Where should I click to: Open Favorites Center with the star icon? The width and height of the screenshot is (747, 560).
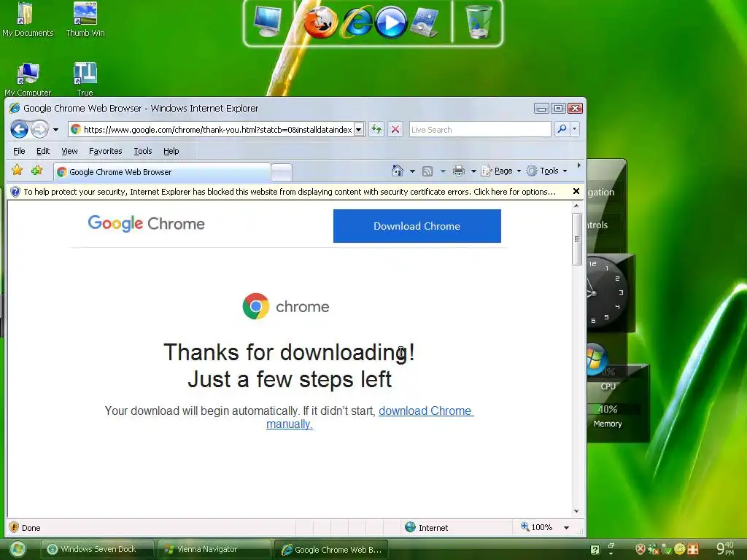[18, 170]
